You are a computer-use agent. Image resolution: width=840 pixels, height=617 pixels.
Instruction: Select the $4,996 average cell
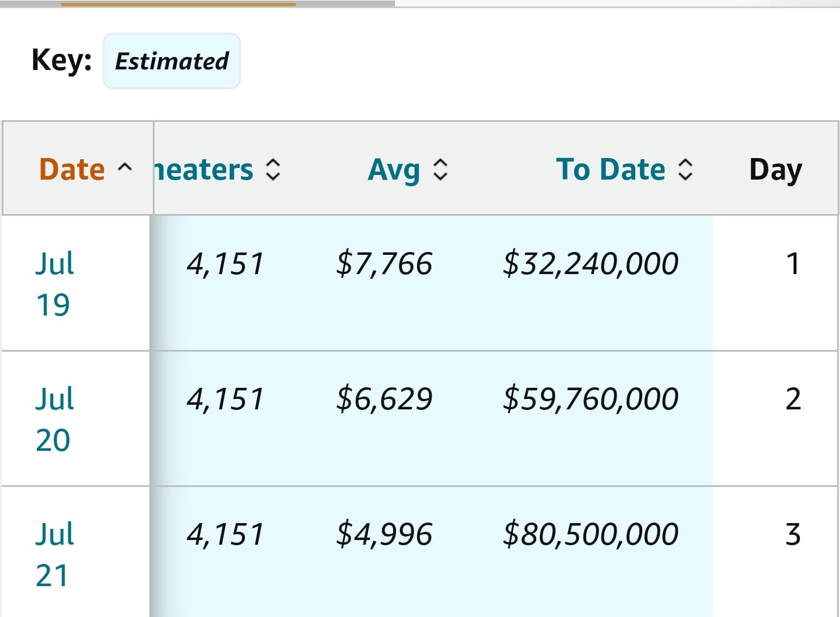click(x=384, y=534)
